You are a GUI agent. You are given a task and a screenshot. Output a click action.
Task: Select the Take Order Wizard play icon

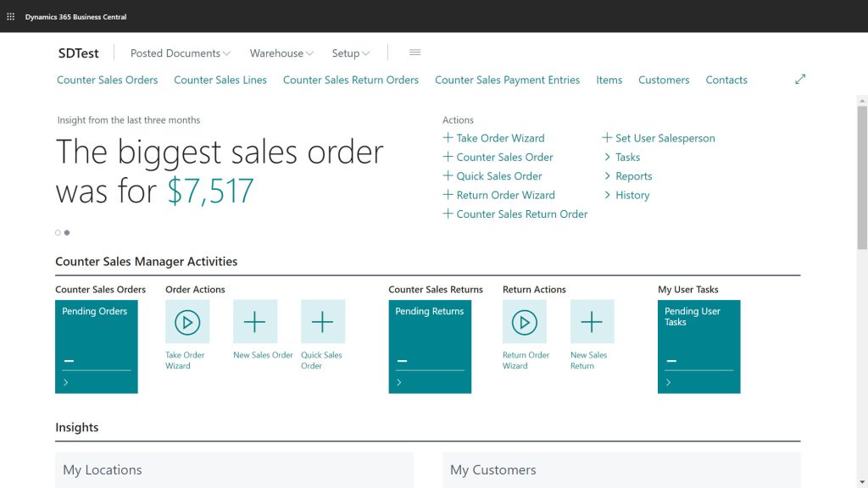(187, 322)
